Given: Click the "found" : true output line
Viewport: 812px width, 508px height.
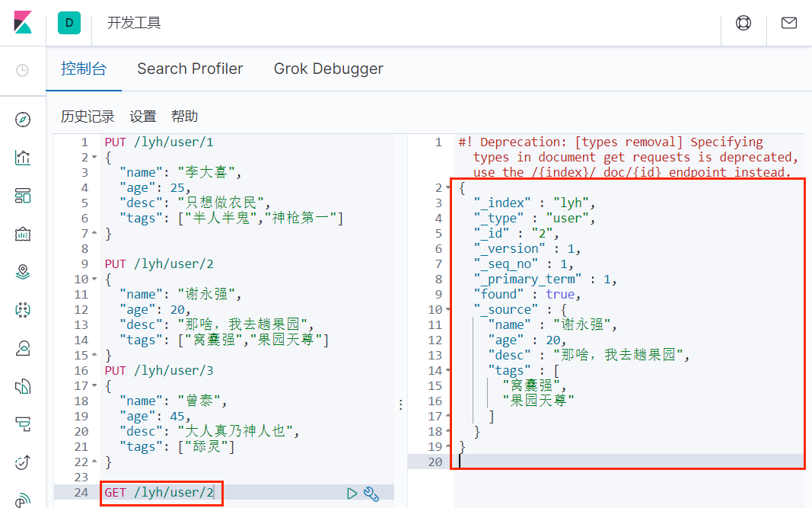Looking at the screenshot, I should (x=527, y=295).
